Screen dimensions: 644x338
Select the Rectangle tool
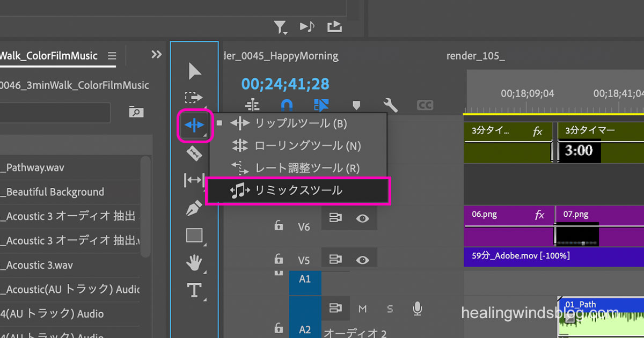tap(194, 236)
